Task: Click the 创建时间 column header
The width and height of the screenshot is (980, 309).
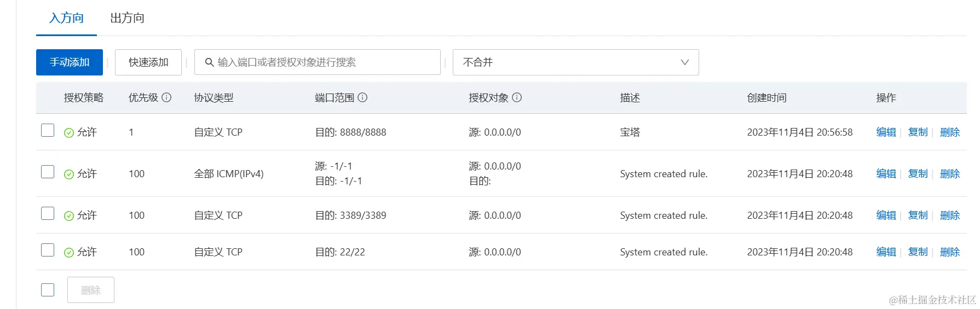Action: (x=766, y=98)
